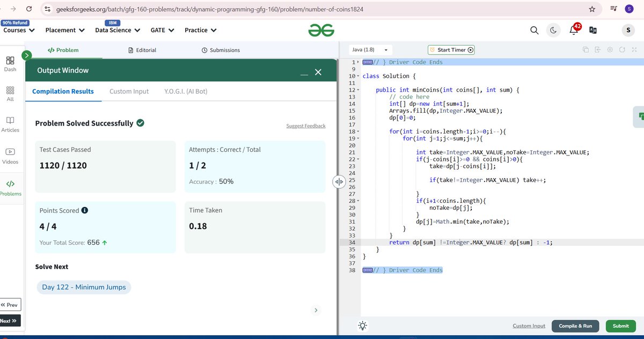Select Y.O.G.I. (AI Bot) tab
The width and height of the screenshot is (644, 339).
point(186,91)
